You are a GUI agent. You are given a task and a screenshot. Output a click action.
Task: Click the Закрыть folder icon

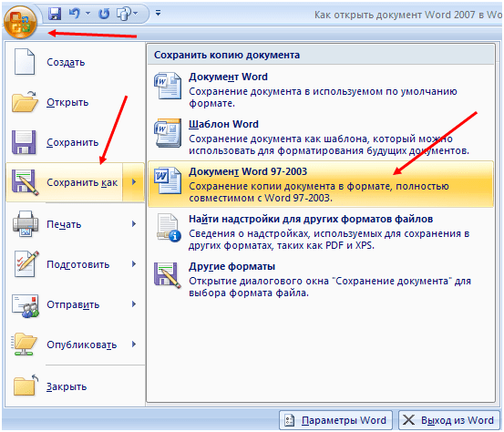coord(26,385)
